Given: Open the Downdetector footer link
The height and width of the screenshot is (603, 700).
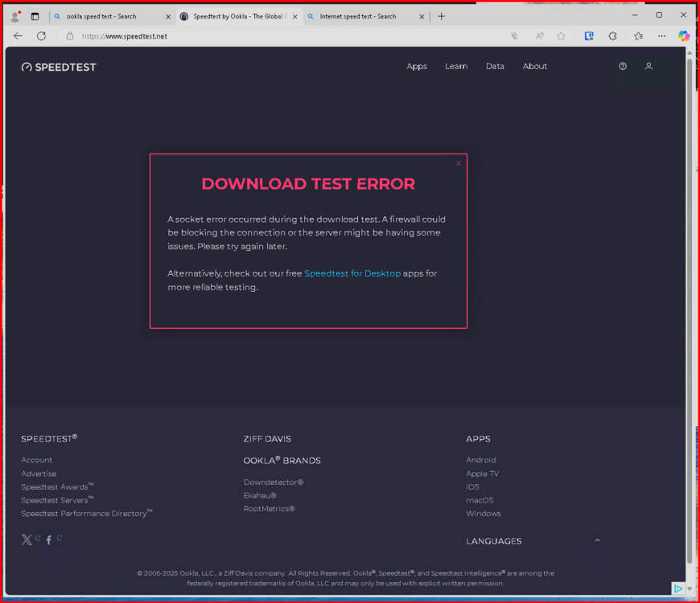Looking at the screenshot, I should point(274,482).
